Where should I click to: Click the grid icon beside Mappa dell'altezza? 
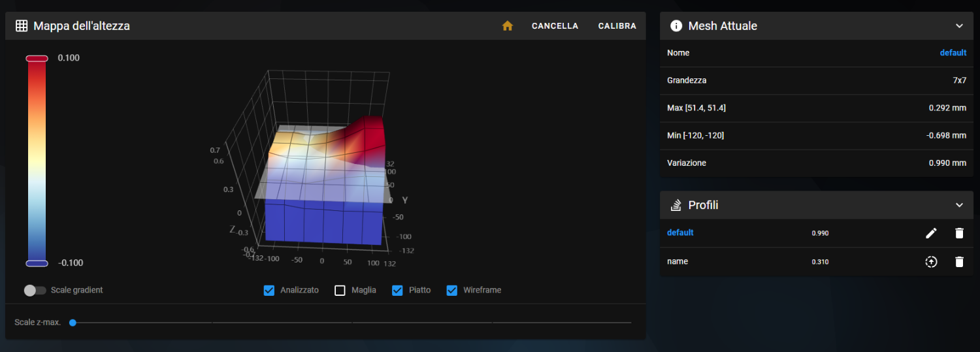22,26
